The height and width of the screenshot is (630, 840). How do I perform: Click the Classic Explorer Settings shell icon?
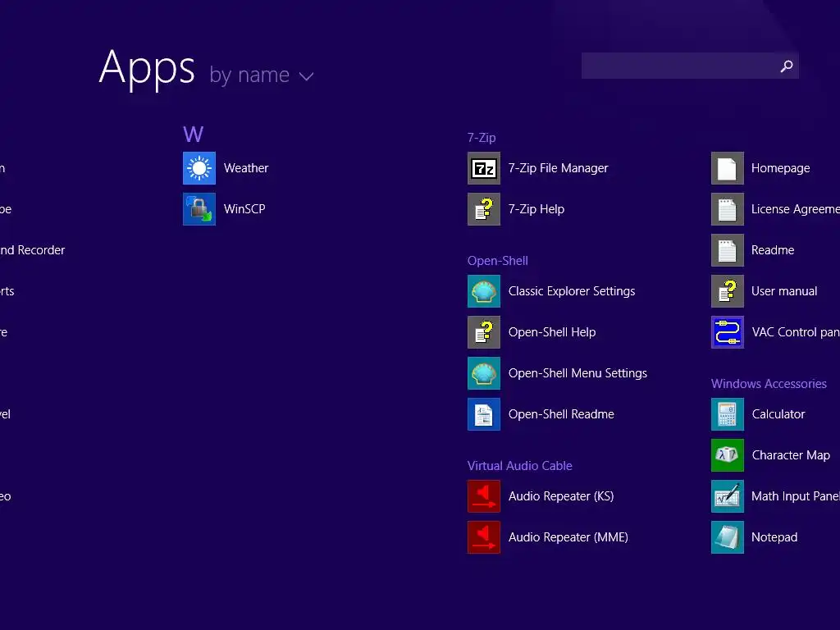(484, 291)
